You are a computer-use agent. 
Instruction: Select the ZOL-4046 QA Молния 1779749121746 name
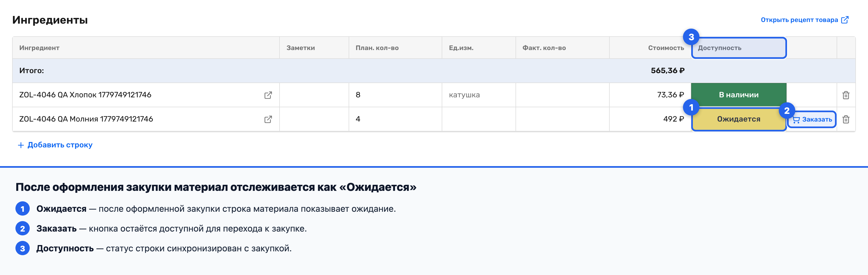click(86, 119)
